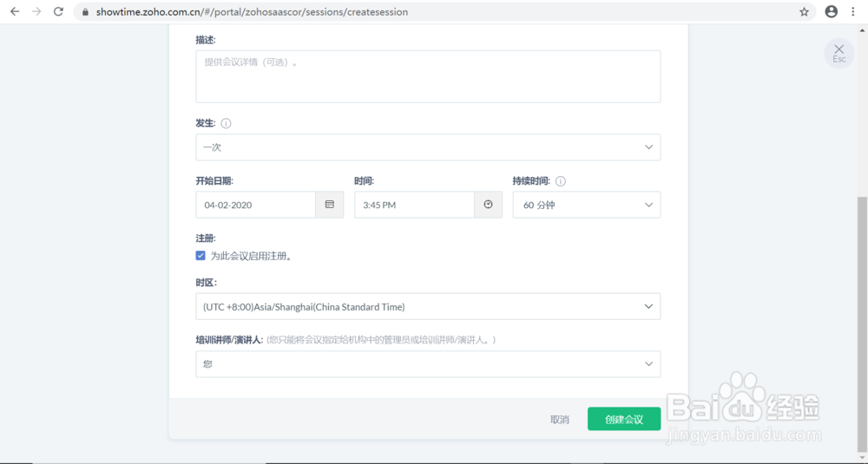Close the form with the Esc X button
Viewport: 868px width, 464px height.
tap(839, 53)
